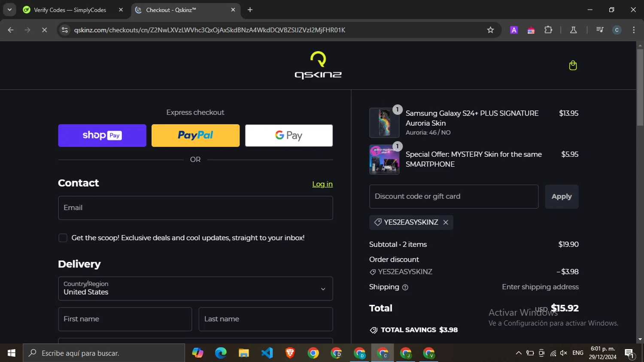Pay with Google Pay button
Screen dimensions: 644x362
click(289, 136)
